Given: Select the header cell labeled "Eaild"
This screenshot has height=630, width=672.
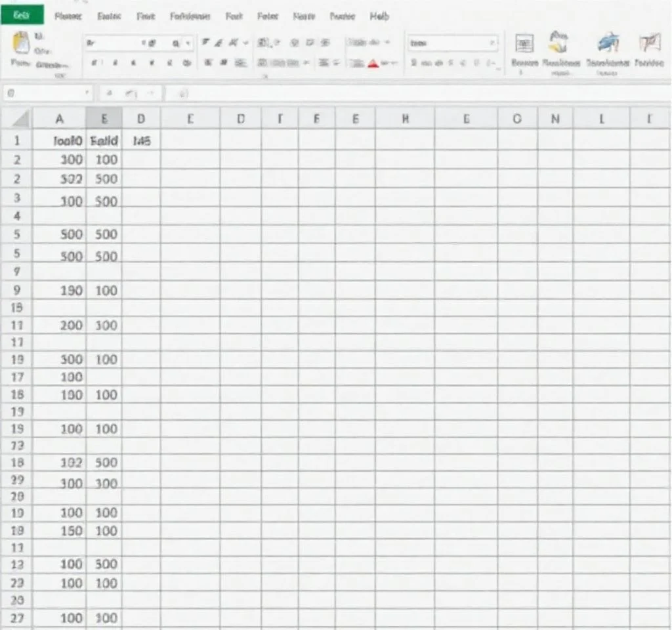Looking at the screenshot, I should point(104,140).
